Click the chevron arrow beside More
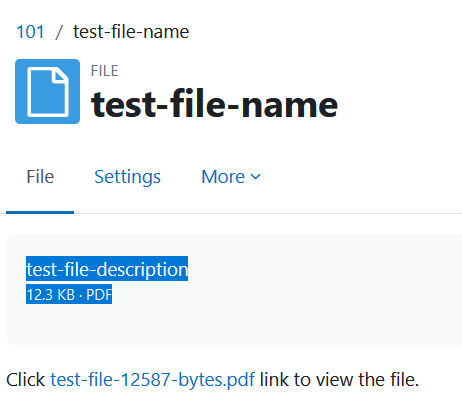 click(x=255, y=177)
